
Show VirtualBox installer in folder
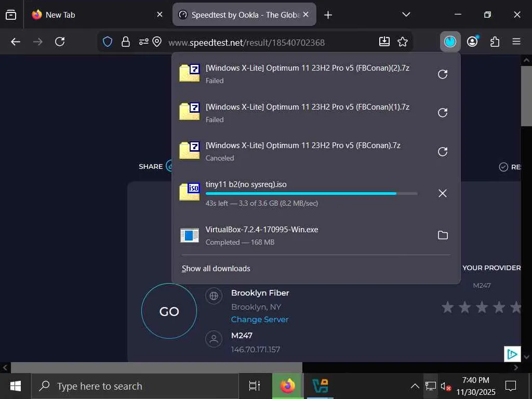[x=443, y=235]
